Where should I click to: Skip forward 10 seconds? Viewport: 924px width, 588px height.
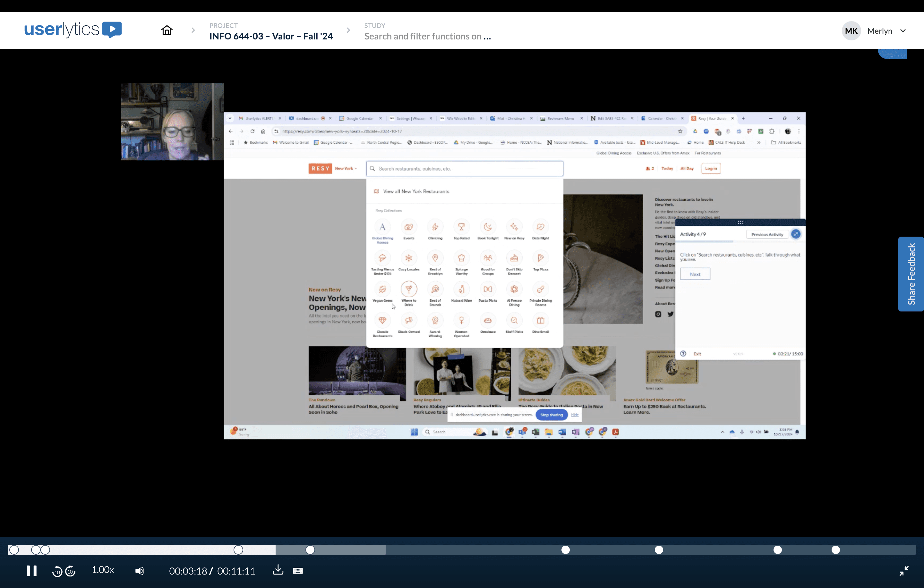[x=70, y=572]
